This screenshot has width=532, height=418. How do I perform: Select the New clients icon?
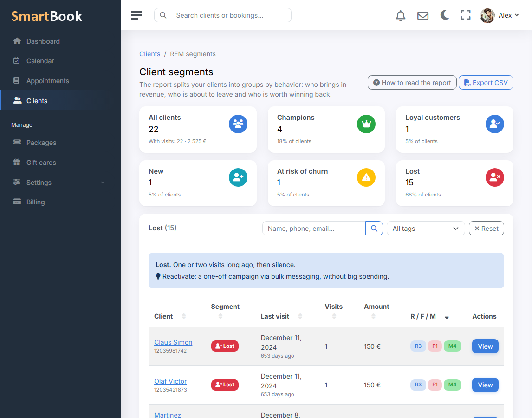click(238, 177)
